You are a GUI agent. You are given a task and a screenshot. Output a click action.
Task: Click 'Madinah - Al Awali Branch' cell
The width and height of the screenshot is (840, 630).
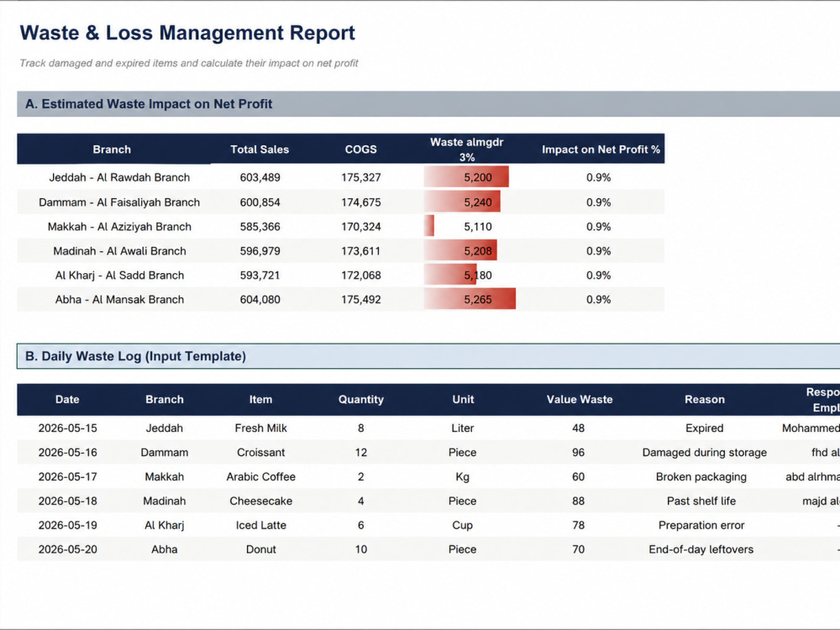[119, 250]
